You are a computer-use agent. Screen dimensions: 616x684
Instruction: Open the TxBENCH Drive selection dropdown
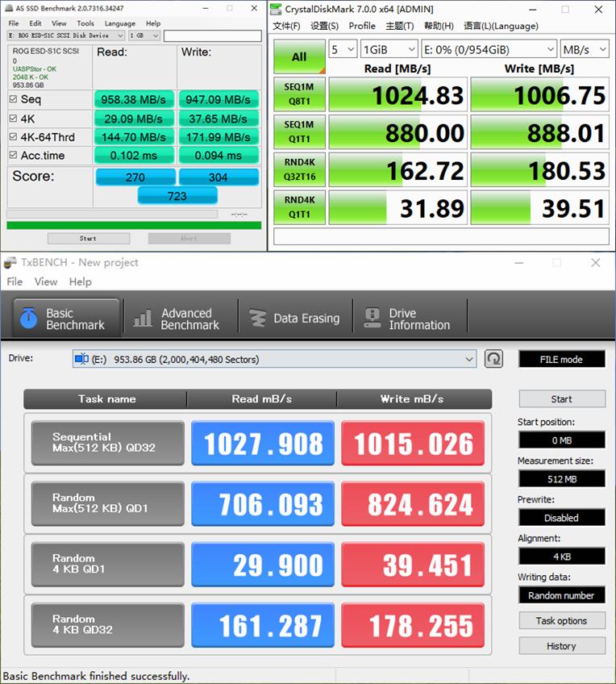click(275, 360)
